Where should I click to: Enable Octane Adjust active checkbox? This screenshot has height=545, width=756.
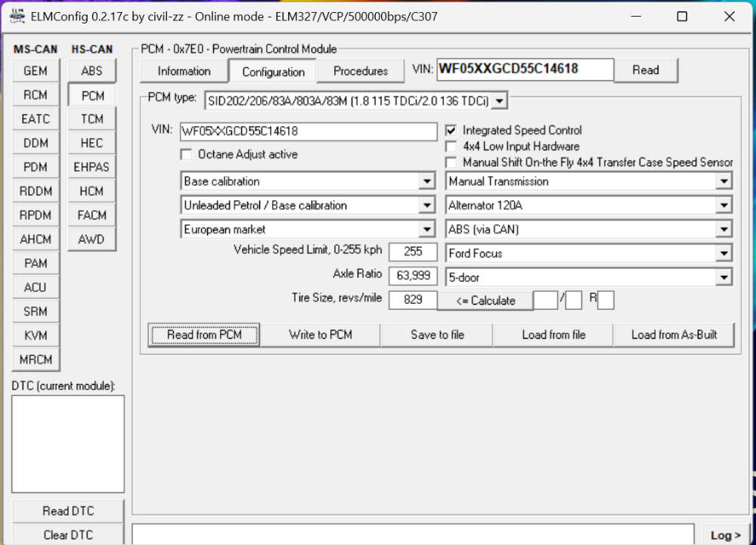point(186,154)
